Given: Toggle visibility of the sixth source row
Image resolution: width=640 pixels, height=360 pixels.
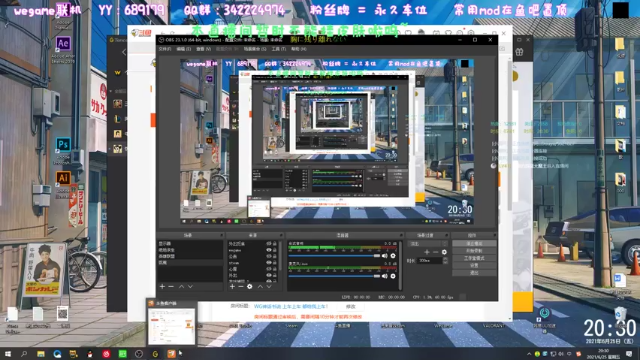Looking at the screenshot, I should coord(269,276).
